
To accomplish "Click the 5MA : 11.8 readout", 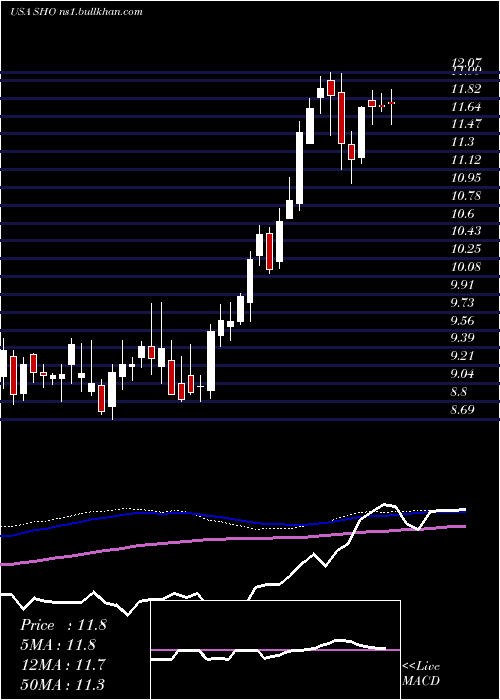I will [x=58, y=645].
